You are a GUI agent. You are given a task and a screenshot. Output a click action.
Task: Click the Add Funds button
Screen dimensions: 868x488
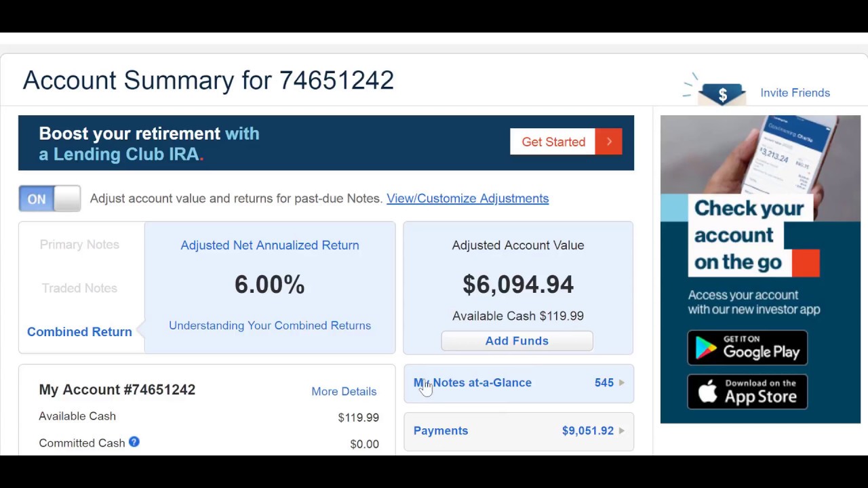[x=517, y=341]
